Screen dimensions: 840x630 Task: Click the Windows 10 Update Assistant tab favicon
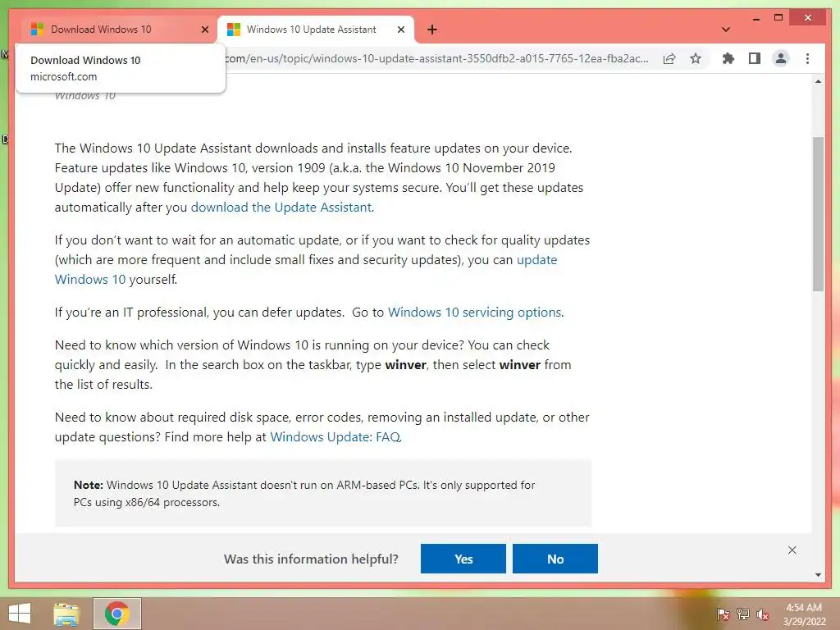(x=234, y=30)
